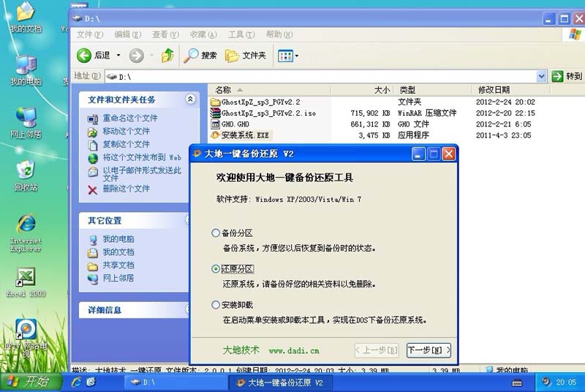585x392 pixels.
Task: Collapse the File and Folder Tasks panel
Action: tap(190, 99)
